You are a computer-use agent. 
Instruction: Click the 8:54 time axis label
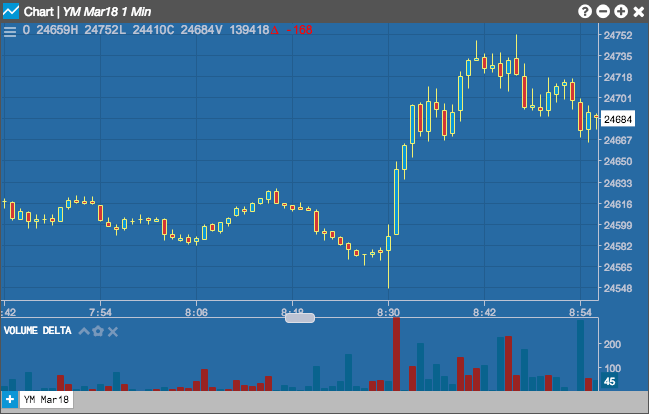pyautogui.click(x=580, y=312)
